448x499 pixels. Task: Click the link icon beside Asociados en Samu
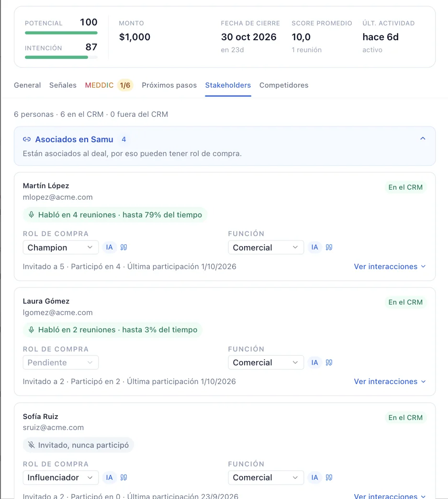[27, 139]
